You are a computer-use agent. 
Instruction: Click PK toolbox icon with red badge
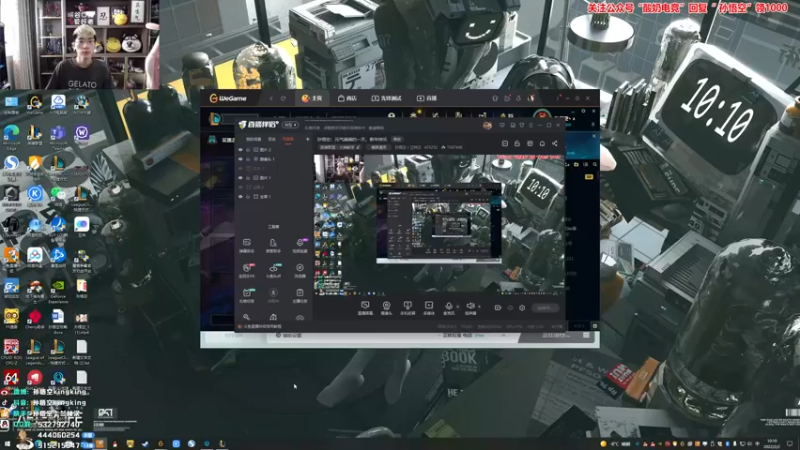point(246,270)
